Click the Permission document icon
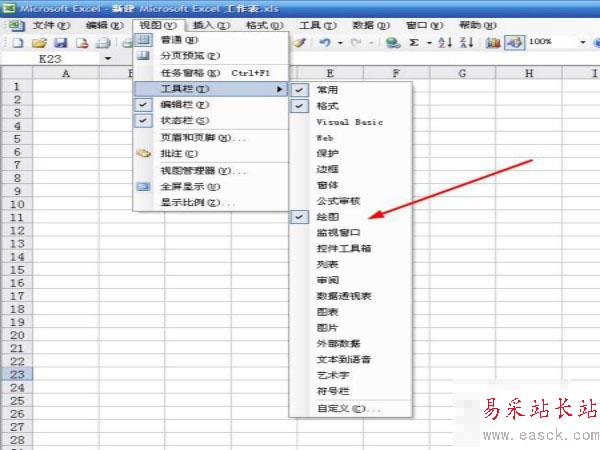Screen dimensions: 600x450 (82, 42)
